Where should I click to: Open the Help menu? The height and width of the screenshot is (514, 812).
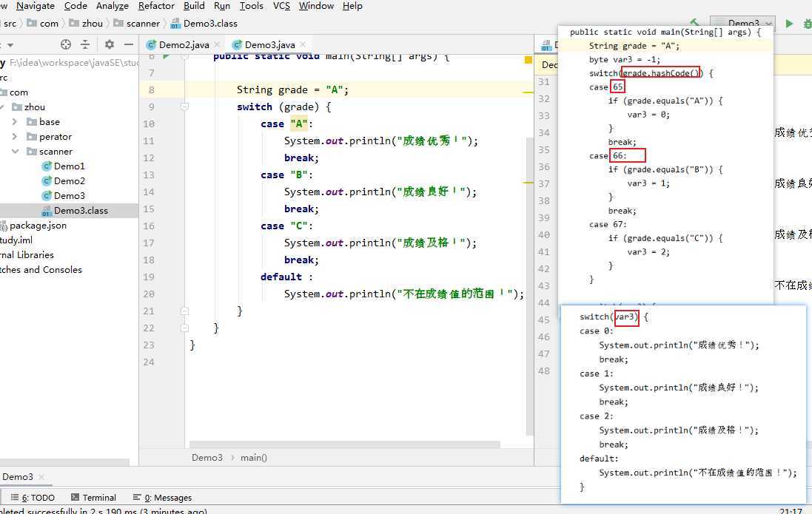coord(352,6)
